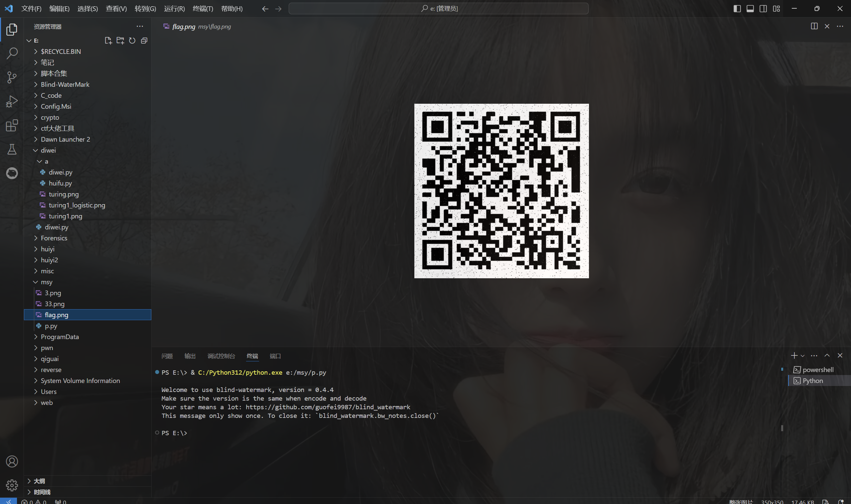Open the terminal launch profile dropdown

click(802, 356)
